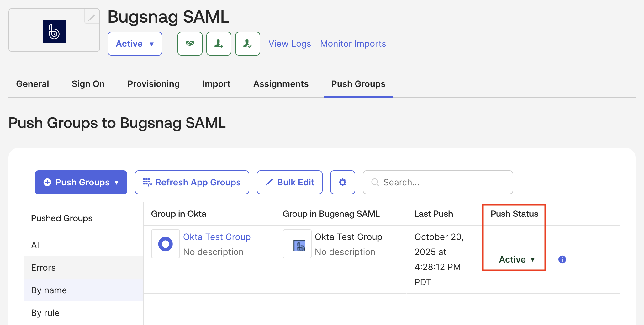Open View Logs
The width and height of the screenshot is (644, 325).
289,44
